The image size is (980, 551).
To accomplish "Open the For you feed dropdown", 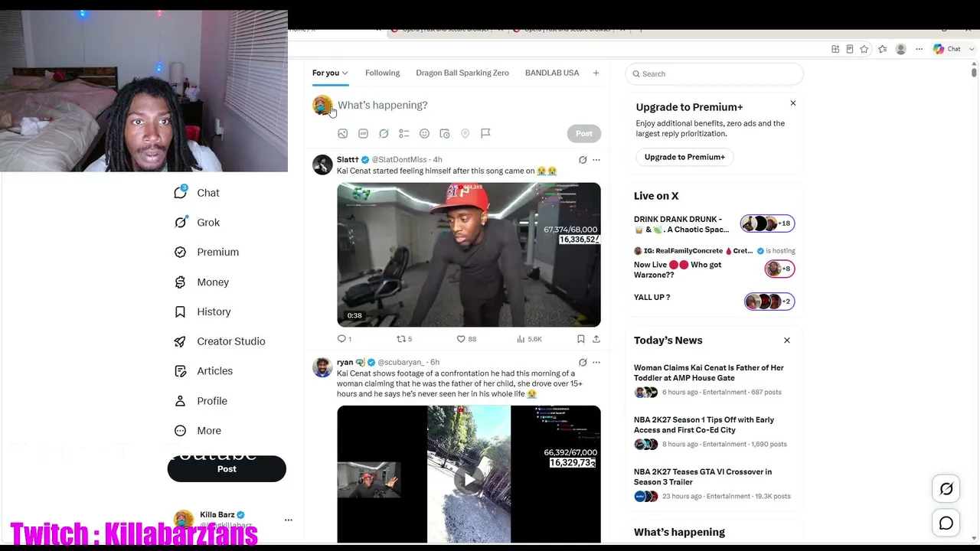I will (x=330, y=73).
